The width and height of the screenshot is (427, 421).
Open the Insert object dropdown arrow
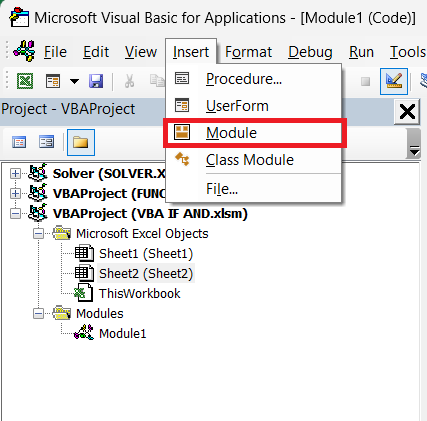click(74, 81)
